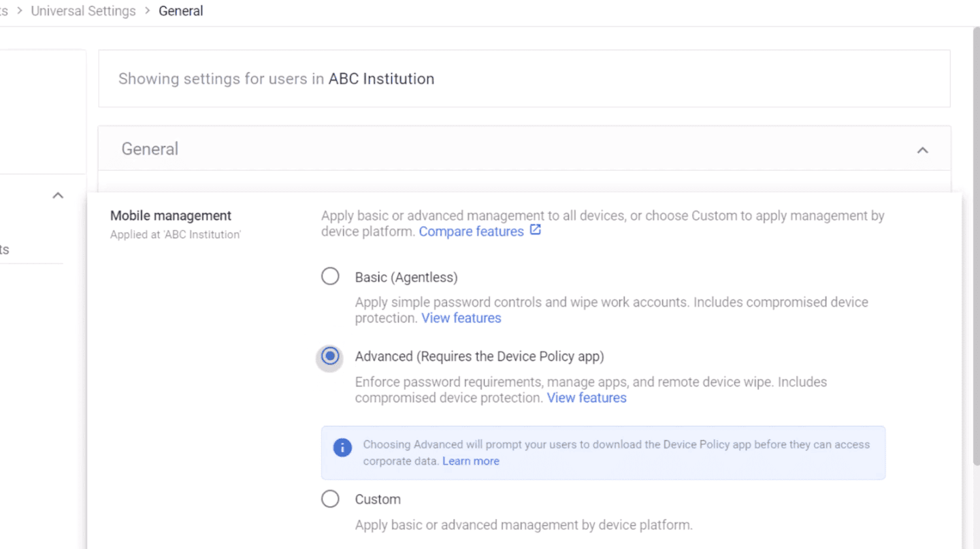Viewport: 980px width, 549px height.
Task: Click the Advanced (Requires the Device Policy app) label
Action: click(x=479, y=356)
